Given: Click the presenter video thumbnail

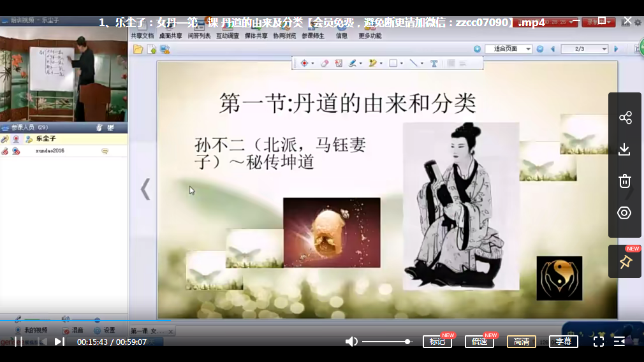Looking at the screenshot, I should [64, 74].
